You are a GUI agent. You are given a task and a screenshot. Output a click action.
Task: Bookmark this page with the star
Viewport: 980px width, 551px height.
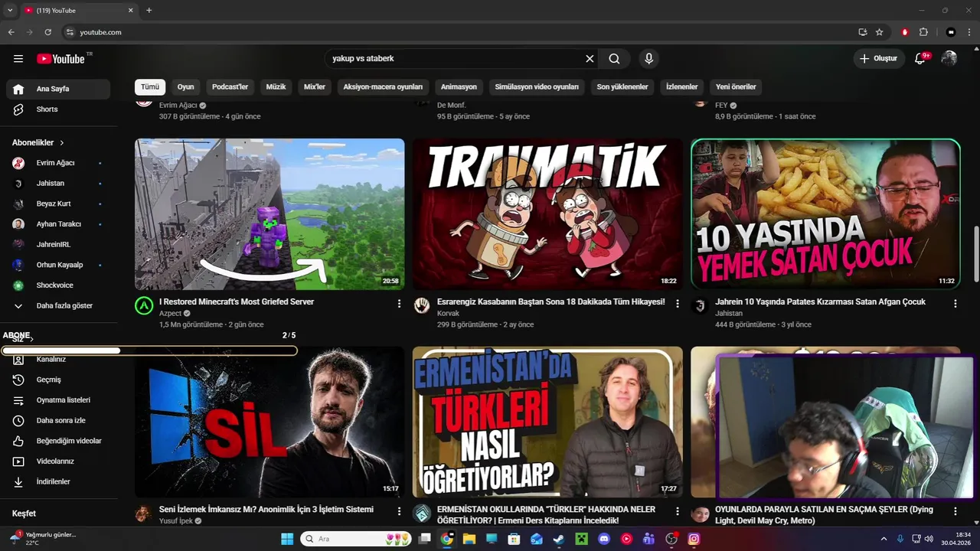(x=880, y=32)
